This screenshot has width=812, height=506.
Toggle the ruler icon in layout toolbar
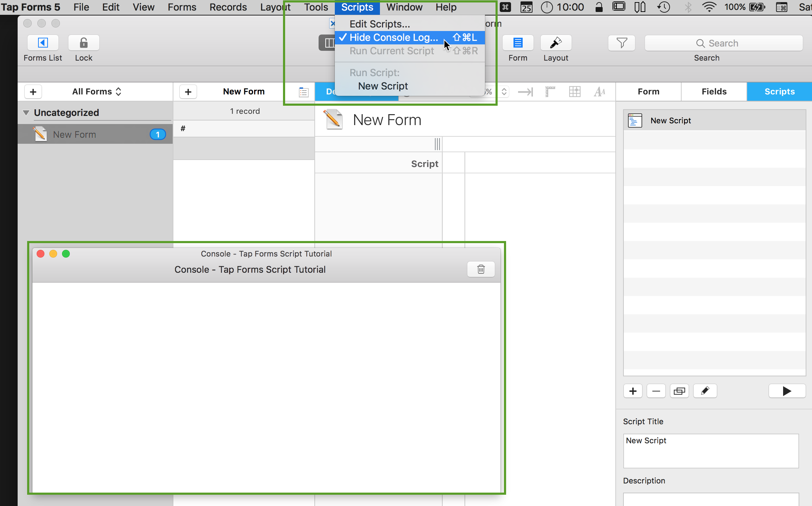[550, 92]
